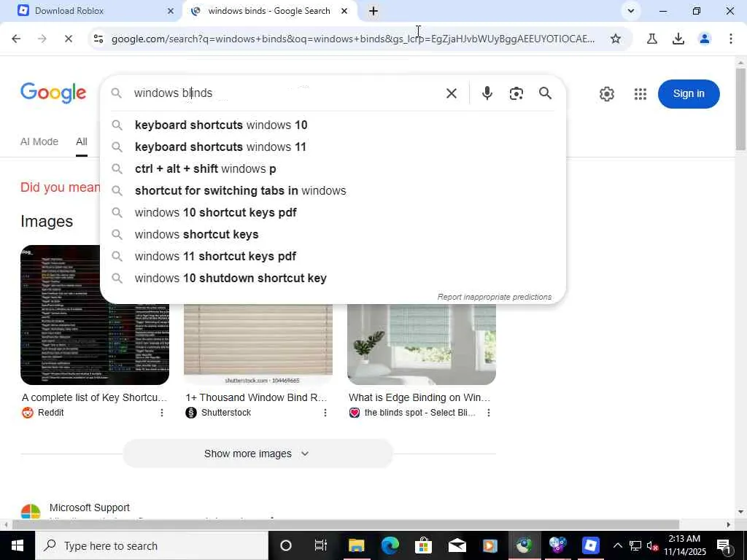Open Roblox icon on taskbar
Image resolution: width=747 pixels, height=560 pixels.
click(590, 545)
